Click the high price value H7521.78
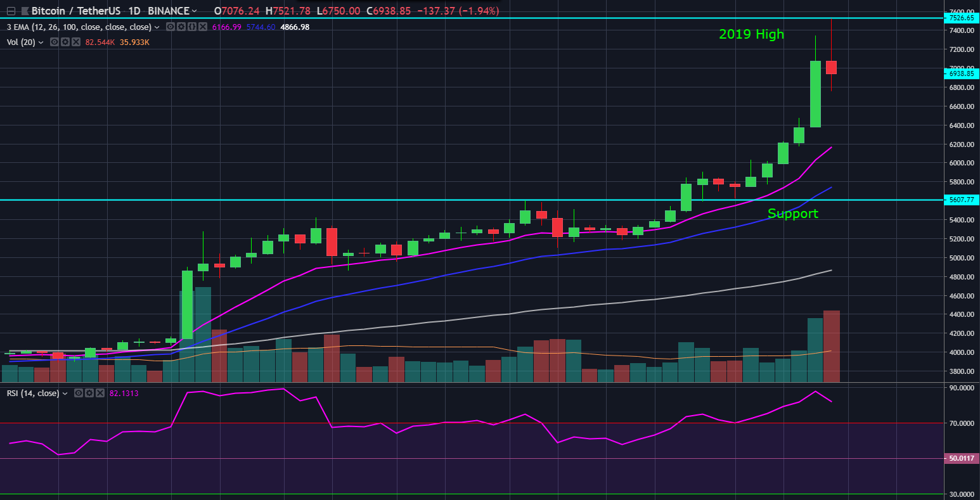This screenshot has height=500, width=980. click(288, 11)
